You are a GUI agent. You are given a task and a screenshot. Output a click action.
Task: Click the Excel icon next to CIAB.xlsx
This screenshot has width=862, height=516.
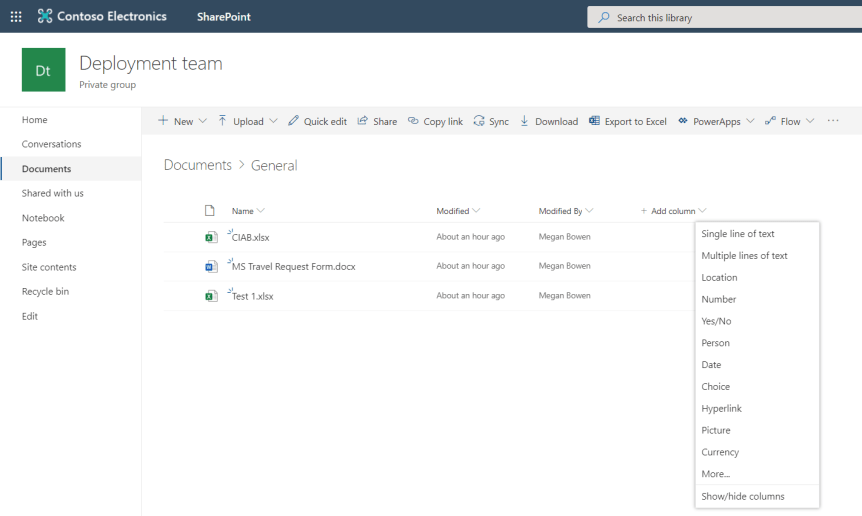pyautogui.click(x=211, y=238)
